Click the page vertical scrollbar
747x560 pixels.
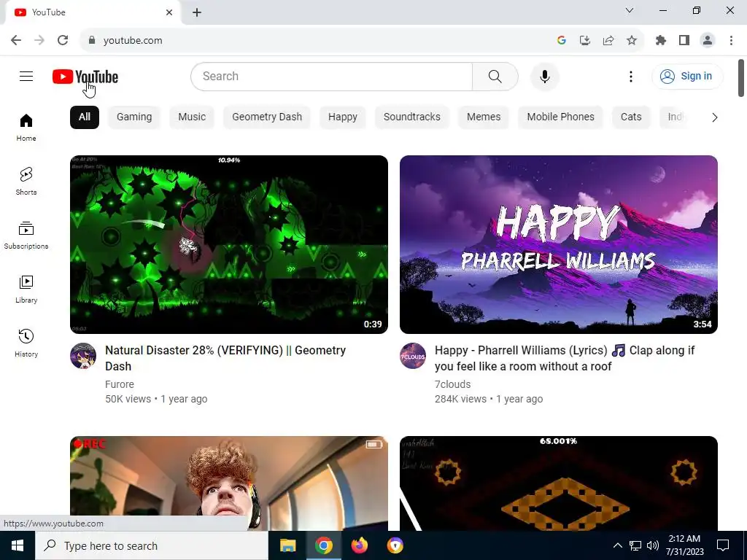[741, 78]
